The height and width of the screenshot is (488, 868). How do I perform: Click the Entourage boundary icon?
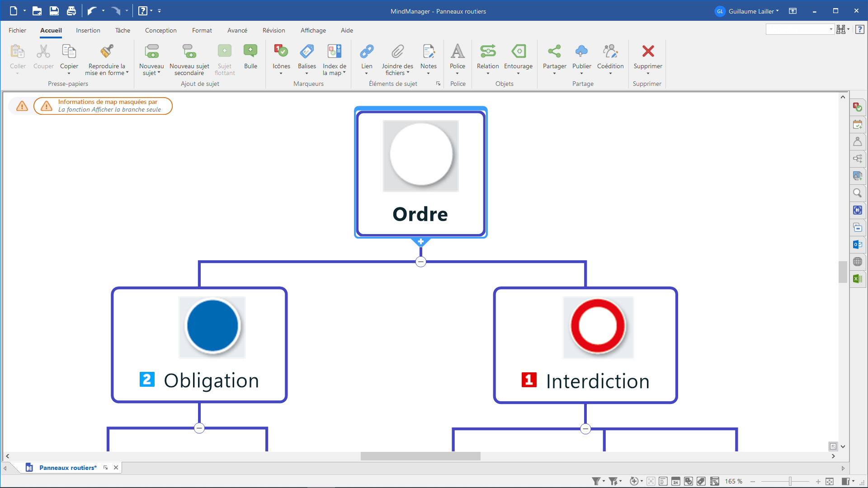point(518,52)
